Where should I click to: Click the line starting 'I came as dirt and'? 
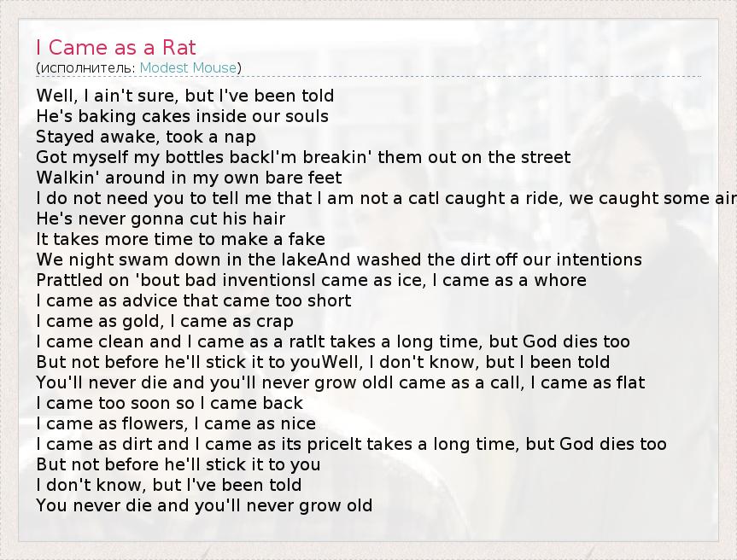pyautogui.click(x=351, y=444)
